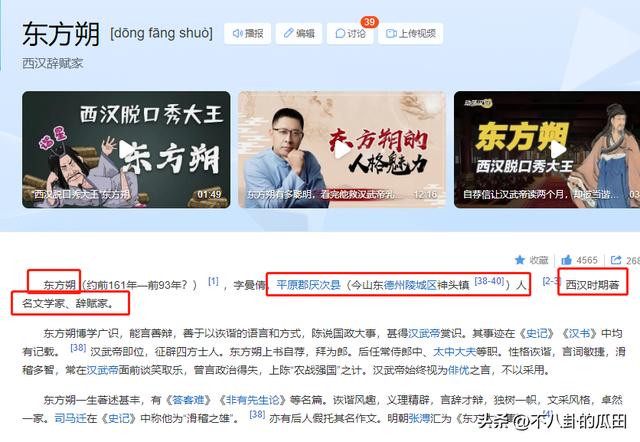
Task: Click the 上传视频 upload video button
Action: (x=411, y=33)
